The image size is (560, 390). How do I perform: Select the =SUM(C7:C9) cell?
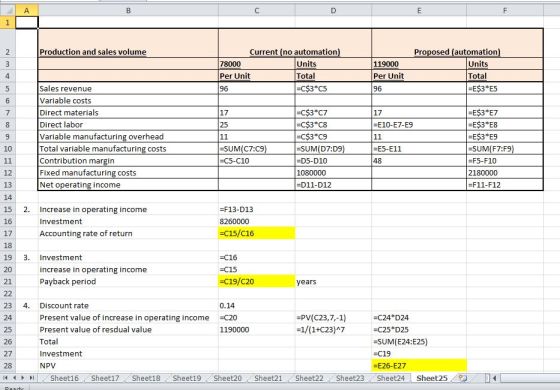[257, 149]
